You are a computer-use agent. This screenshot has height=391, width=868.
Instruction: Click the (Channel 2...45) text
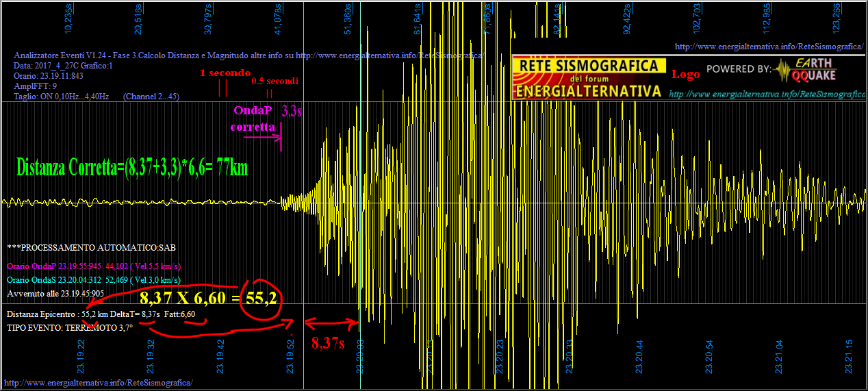click(151, 97)
